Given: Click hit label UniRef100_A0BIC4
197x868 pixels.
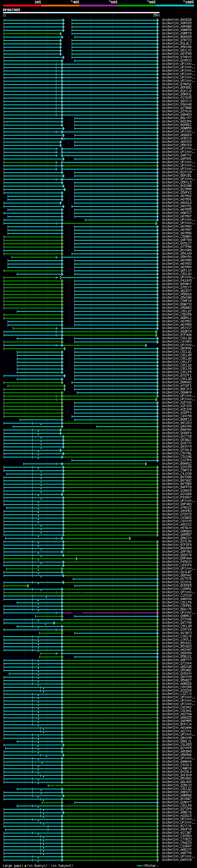Looking at the screenshot, I should 177,139.
